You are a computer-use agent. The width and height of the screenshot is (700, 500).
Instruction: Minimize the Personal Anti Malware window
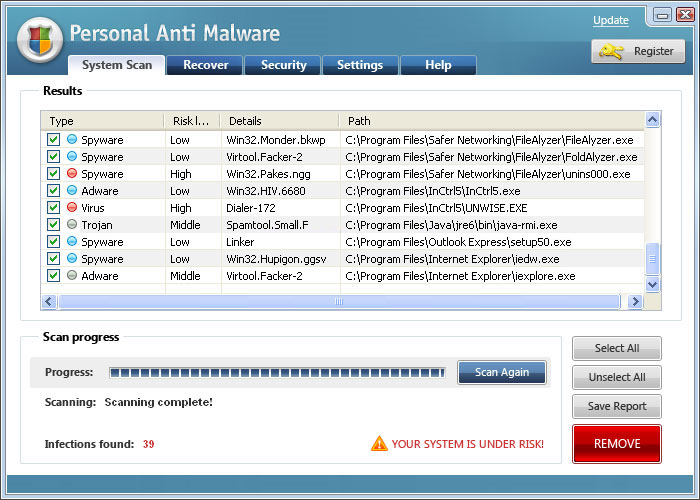[x=662, y=15]
